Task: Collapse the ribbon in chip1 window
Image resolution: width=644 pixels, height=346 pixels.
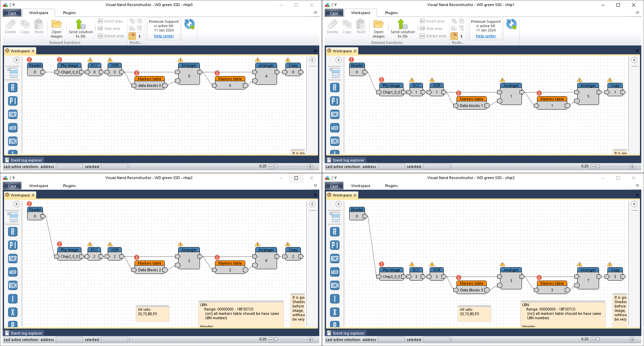Action: pyautogui.click(x=637, y=13)
